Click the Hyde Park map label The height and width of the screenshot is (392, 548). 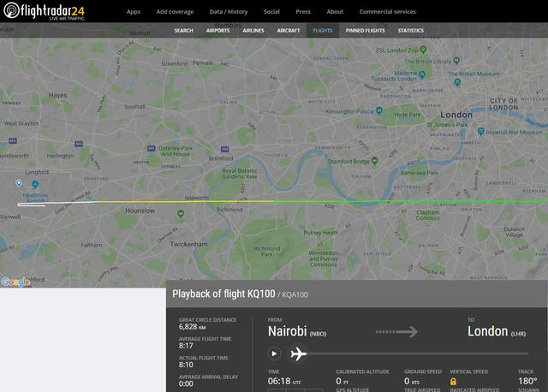[408, 115]
